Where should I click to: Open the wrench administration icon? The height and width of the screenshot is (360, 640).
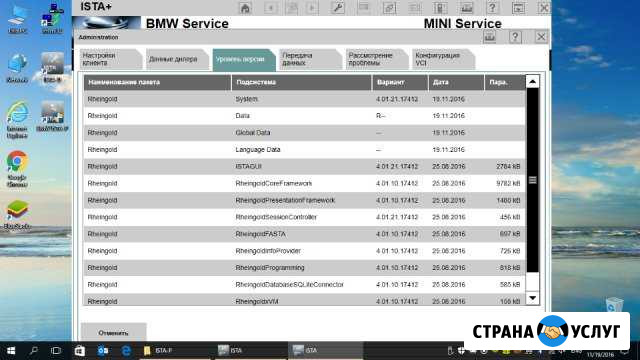click(338, 8)
